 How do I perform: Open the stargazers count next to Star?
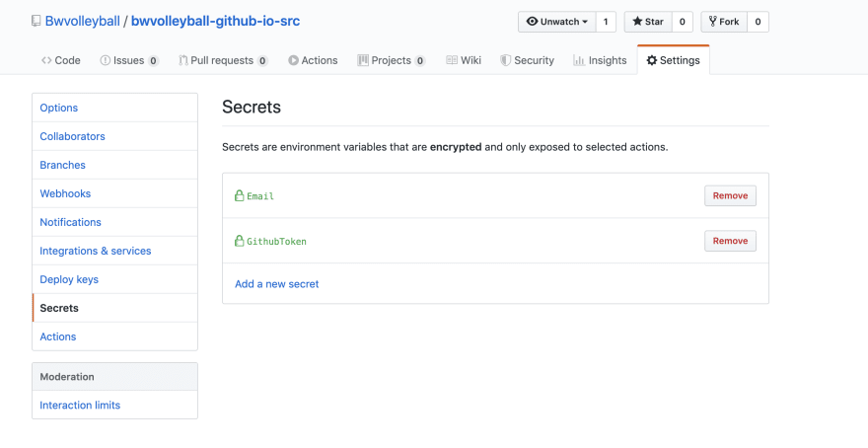(682, 22)
